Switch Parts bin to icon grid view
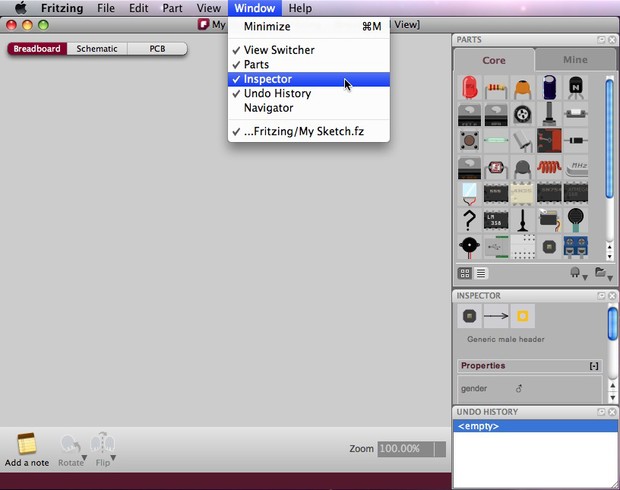 click(x=465, y=273)
